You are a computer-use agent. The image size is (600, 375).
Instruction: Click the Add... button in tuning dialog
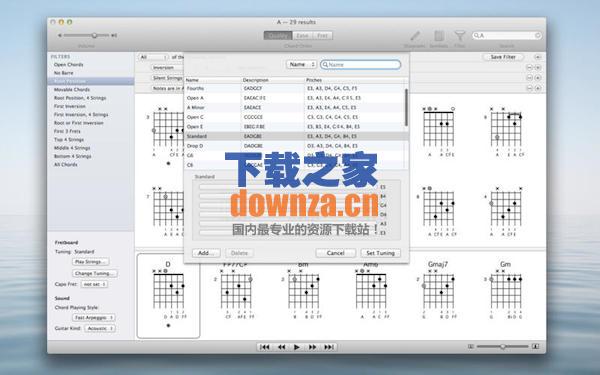point(206,253)
